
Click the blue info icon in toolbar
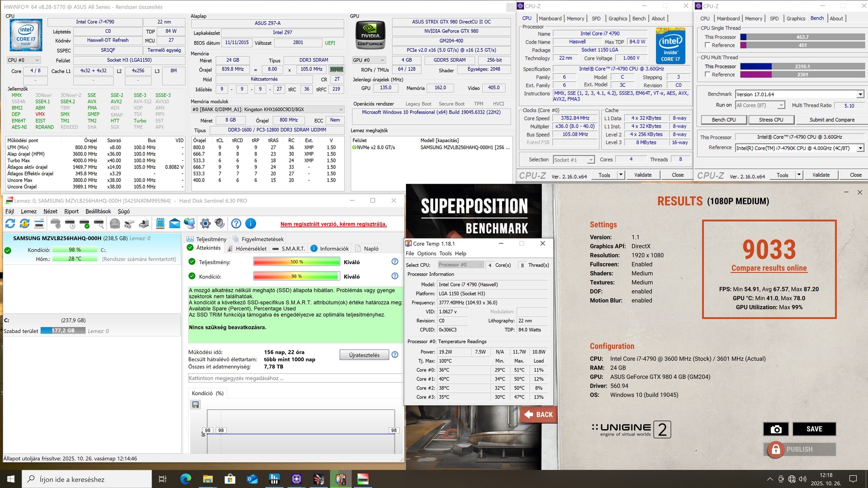click(251, 223)
